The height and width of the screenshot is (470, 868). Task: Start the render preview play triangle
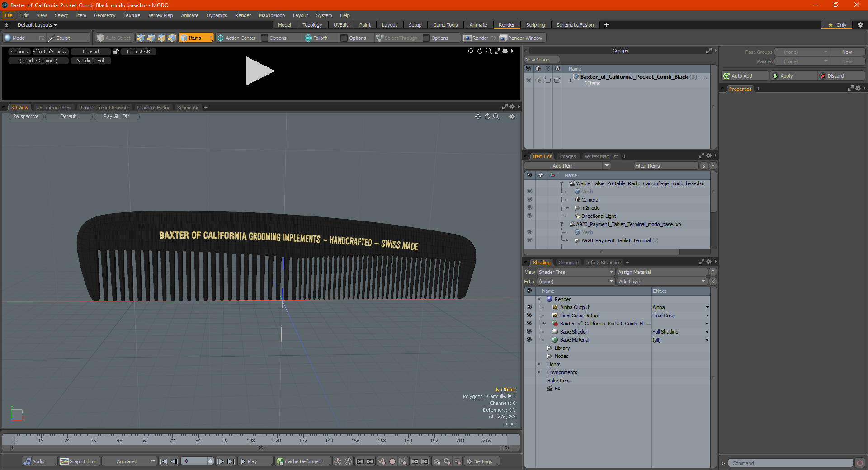click(259, 71)
